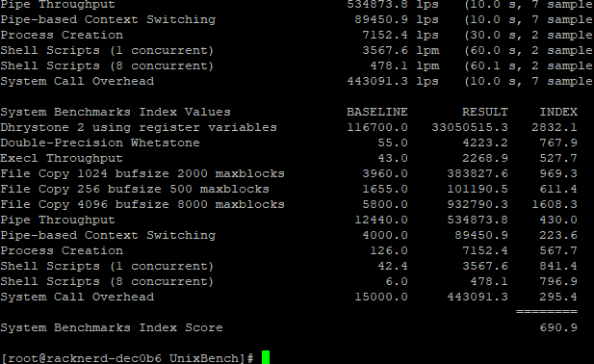
Task: Click Pipe Throughput index 430.0
Action: (558, 221)
